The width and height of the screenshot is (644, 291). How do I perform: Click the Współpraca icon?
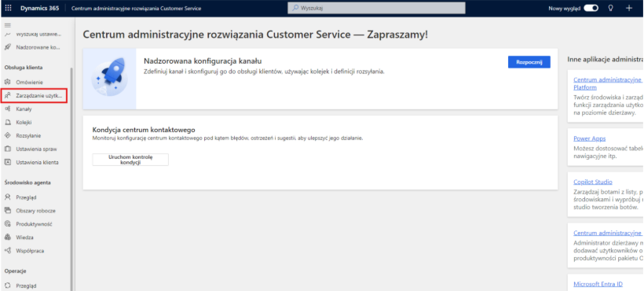7,251
